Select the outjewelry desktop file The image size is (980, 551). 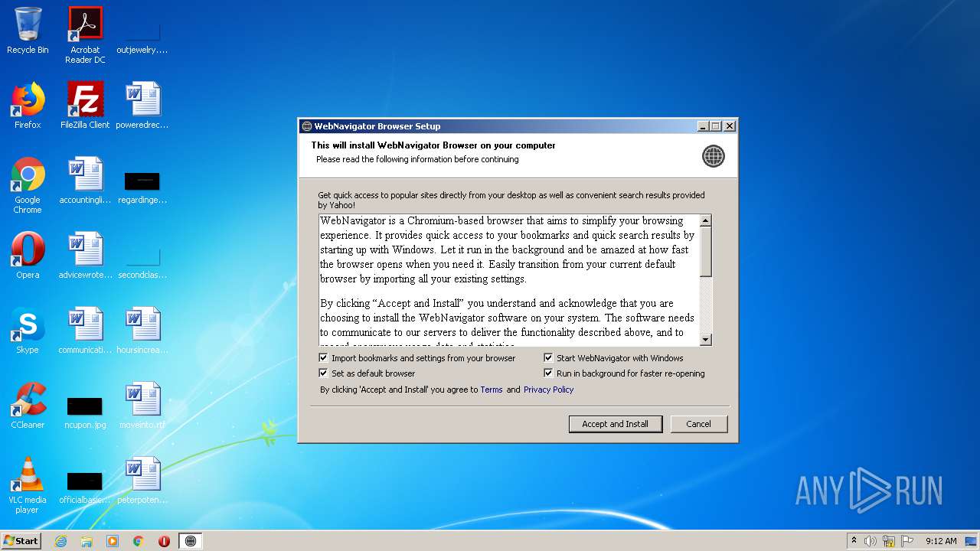[x=142, y=31]
